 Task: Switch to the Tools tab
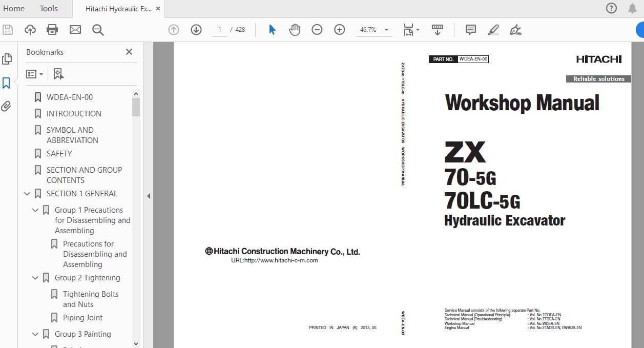pyautogui.click(x=49, y=8)
